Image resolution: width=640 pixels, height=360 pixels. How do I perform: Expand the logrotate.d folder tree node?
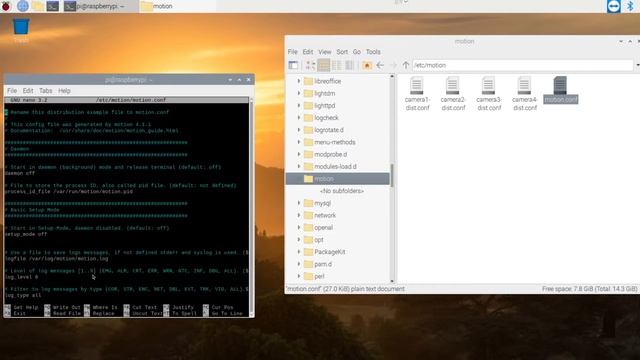[x=299, y=130]
